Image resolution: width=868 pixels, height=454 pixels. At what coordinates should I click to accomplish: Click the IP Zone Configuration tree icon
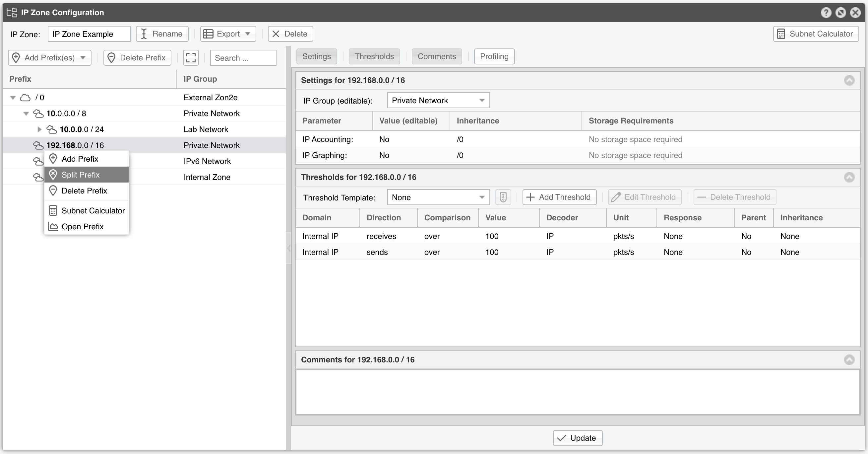(x=12, y=13)
